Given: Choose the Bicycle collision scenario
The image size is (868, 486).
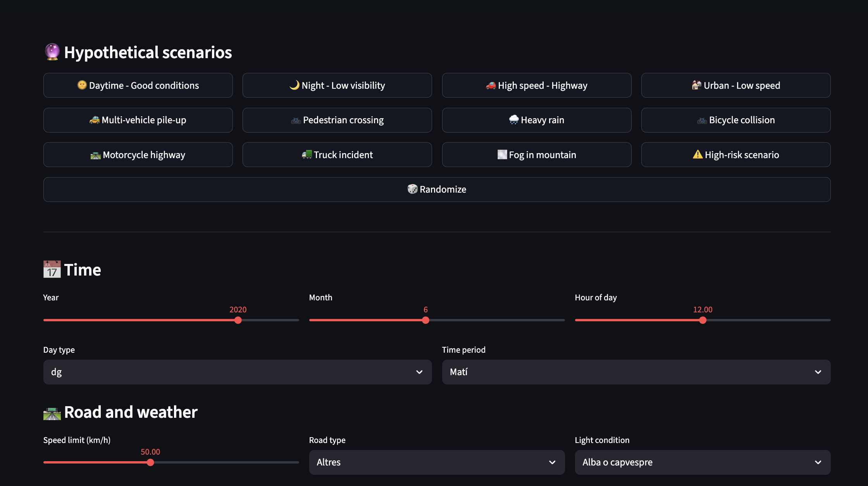Looking at the screenshot, I should pyautogui.click(x=736, y=120).
